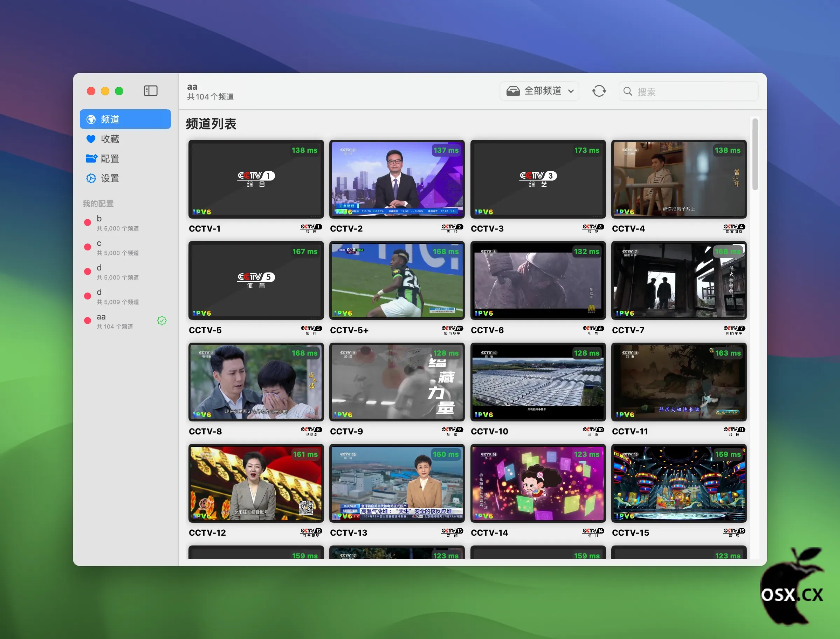
Task: Click the 频道列表 section heading
Action: [x=211, y=124]
